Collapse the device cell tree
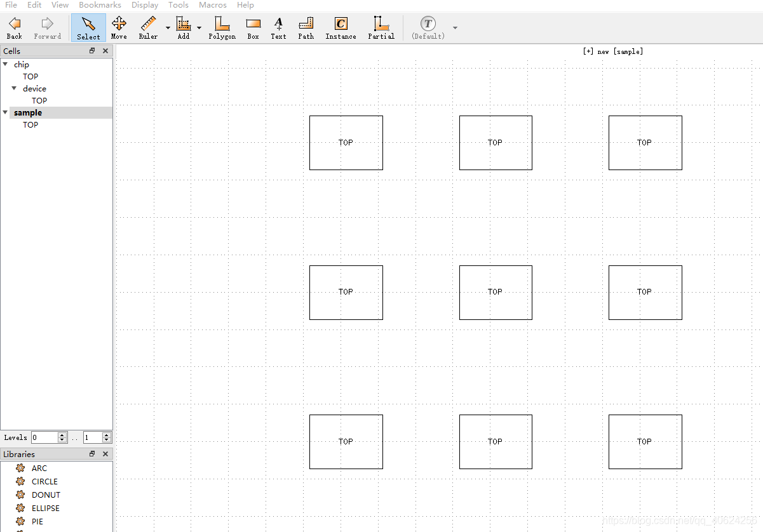763x532 pixels. 15,88
